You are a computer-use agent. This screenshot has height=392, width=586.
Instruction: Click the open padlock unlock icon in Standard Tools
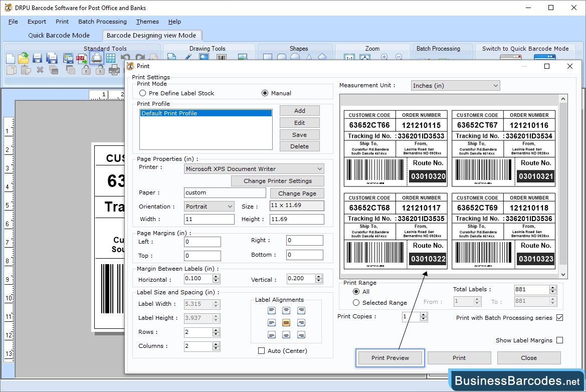click(x=100, y=70)
